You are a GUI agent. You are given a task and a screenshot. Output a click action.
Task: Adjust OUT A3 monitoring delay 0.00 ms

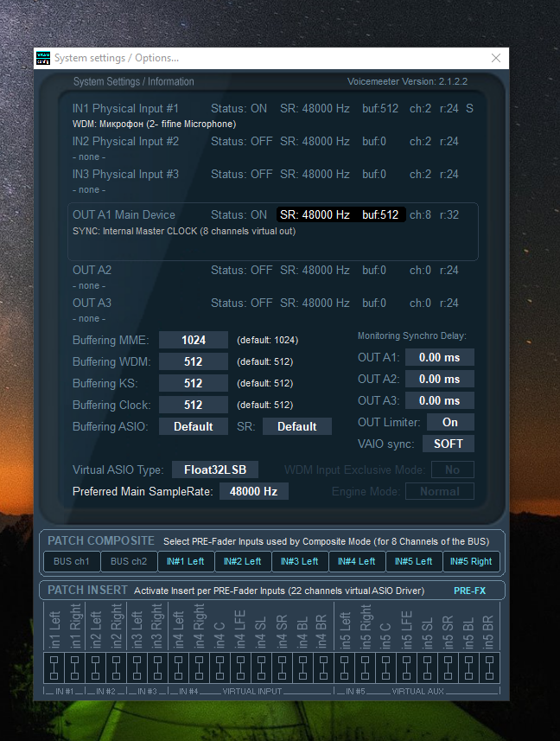[x=440, y=400]
